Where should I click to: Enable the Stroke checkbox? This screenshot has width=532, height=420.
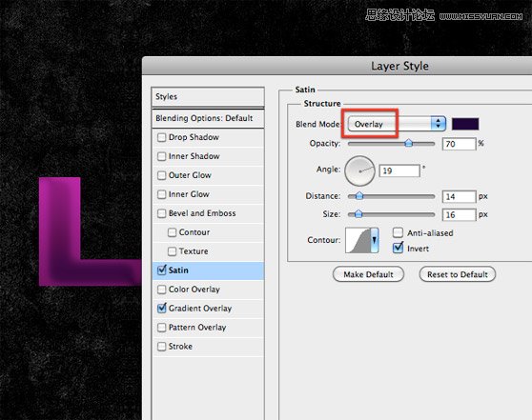point(161,346)
